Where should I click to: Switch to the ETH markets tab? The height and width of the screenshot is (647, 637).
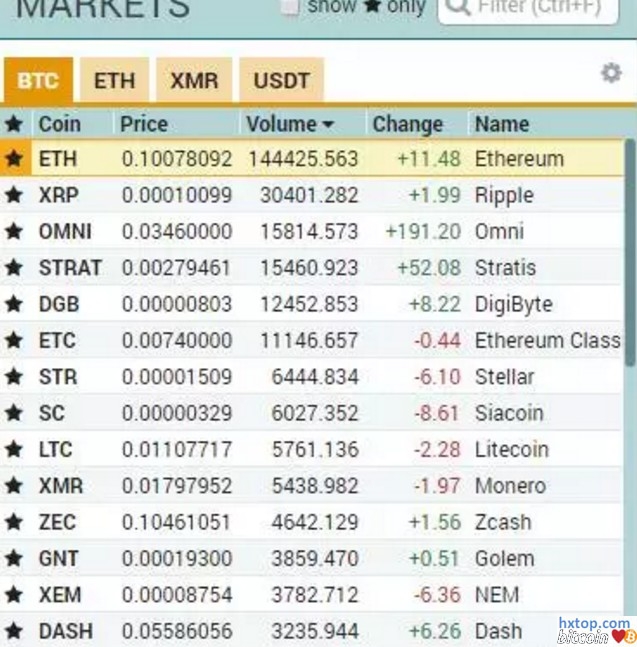[114, 80]
